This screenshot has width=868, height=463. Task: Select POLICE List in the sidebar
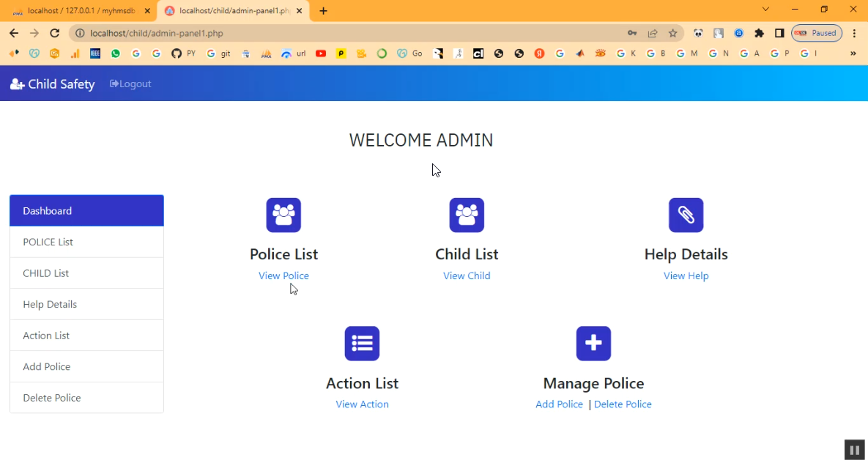(48, 242)
